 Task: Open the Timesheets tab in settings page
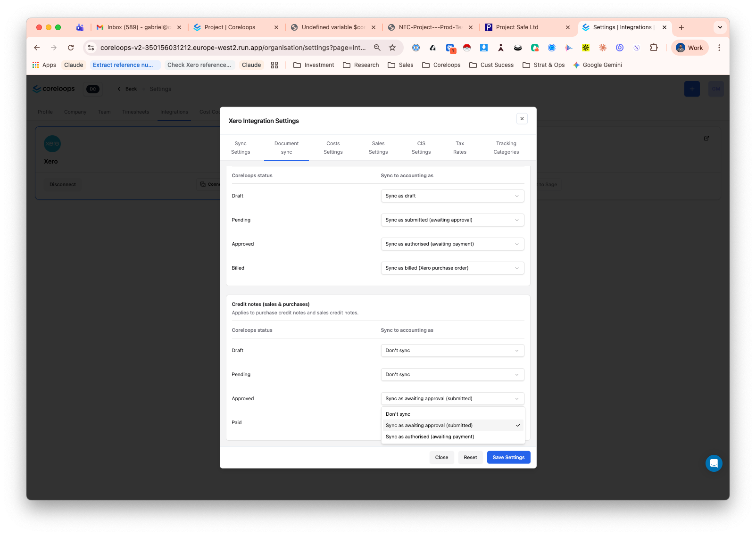135,112
